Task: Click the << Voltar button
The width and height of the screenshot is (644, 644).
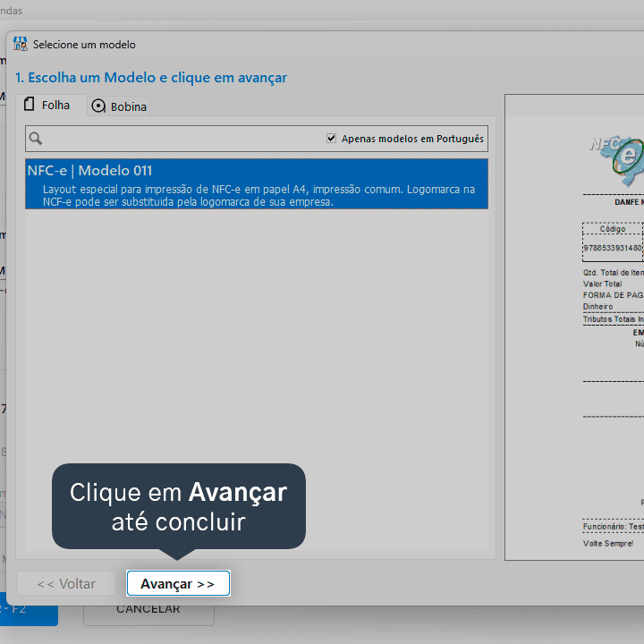Action: tap(66, 583)
